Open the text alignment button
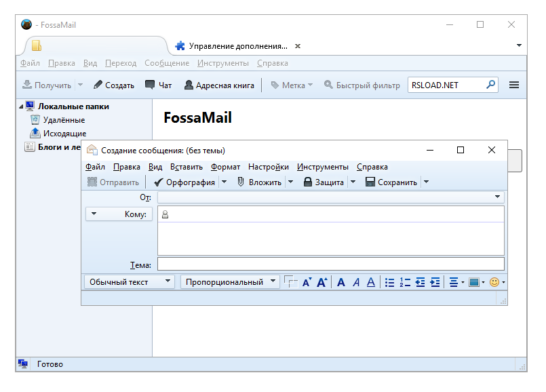This screenshot has height=392, width=546. click(x=456, y=282)
